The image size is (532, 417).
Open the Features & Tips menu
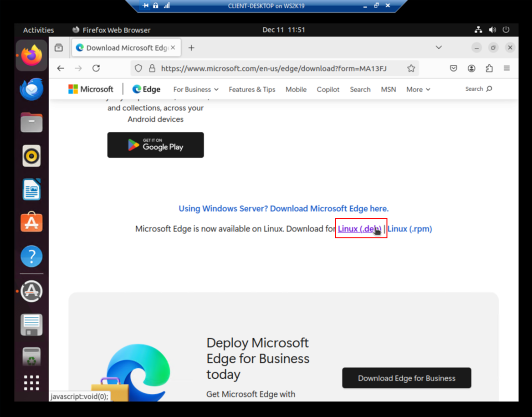(x=252, y=89)
